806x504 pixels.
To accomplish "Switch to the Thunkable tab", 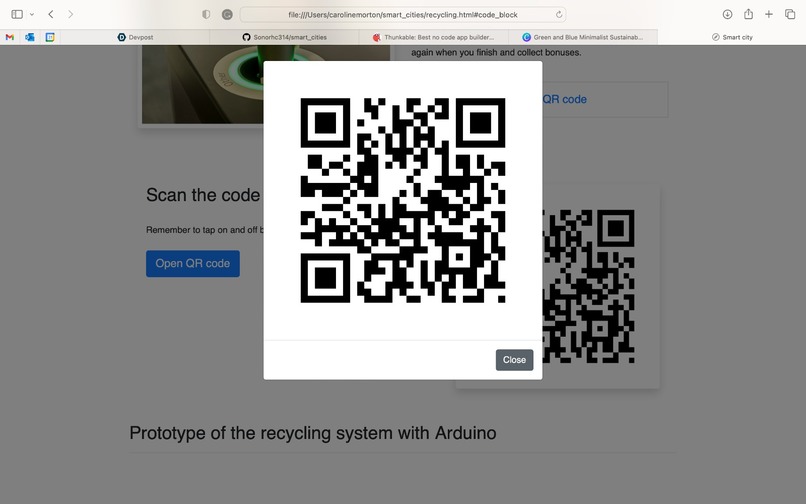I will pyautogui.click(x=433, y=37).
